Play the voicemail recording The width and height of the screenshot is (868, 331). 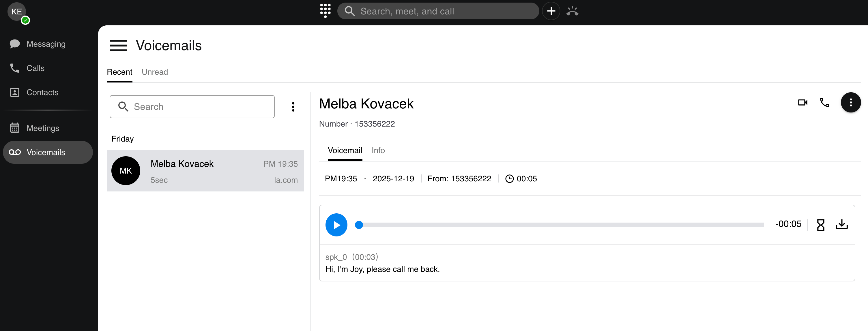pos(336,225)
